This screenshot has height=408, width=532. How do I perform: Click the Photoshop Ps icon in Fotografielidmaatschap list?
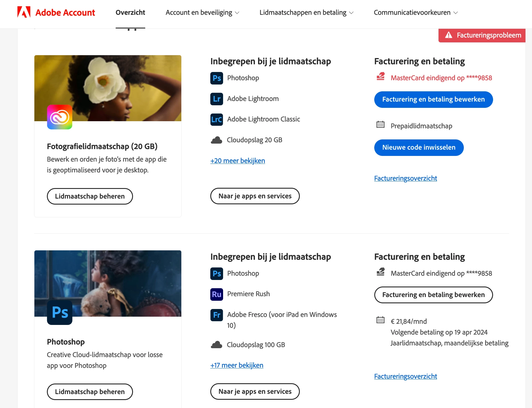217,78
